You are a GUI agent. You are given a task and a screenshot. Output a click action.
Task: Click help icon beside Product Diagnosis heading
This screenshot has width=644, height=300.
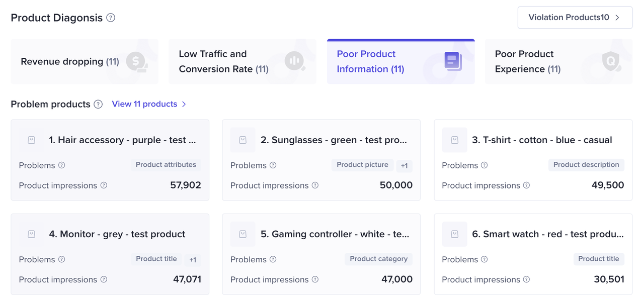pos(111,18)
